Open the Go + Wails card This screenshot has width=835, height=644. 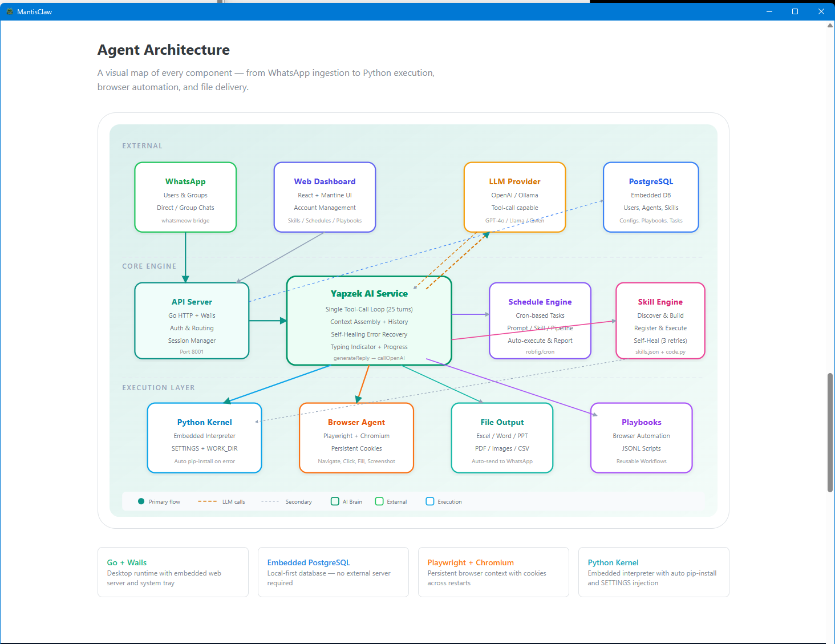pyautogui.click(x=173, y=572)
